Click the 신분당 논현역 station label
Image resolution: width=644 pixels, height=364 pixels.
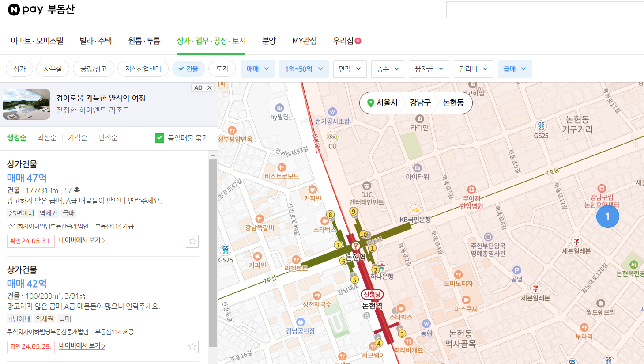tap(373, 294)
